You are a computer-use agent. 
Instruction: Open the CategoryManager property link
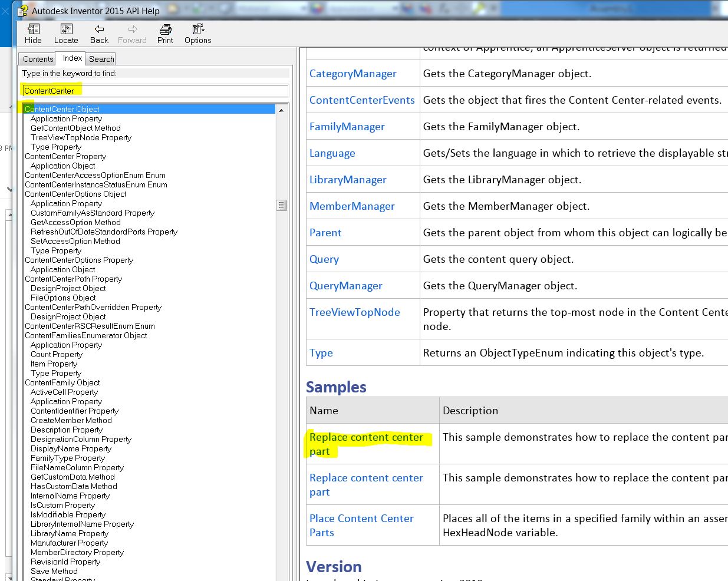(353, 73)
